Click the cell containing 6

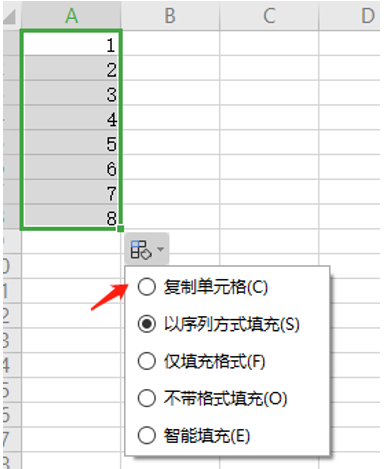(x=71, y=167)
